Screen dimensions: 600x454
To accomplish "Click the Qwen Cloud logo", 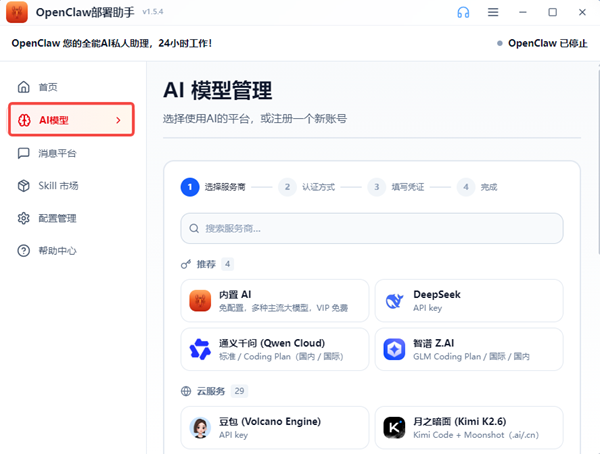I will click(200, 349).
